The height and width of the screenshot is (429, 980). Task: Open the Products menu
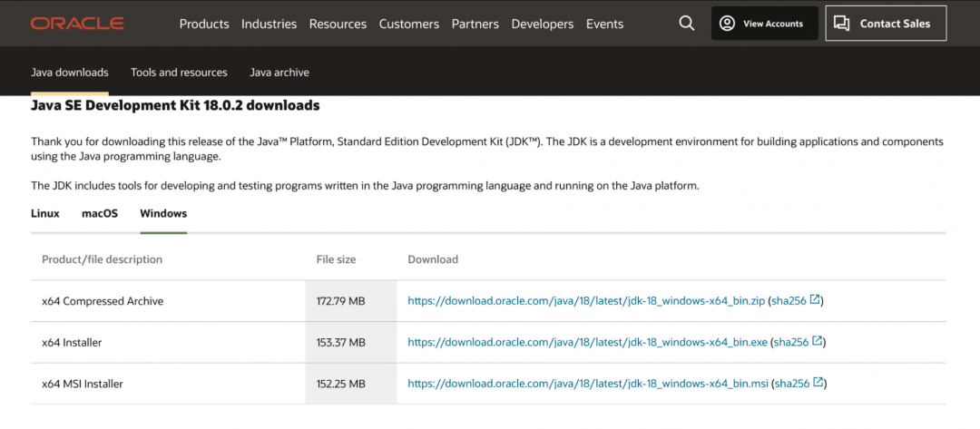(x=204, y=24)
